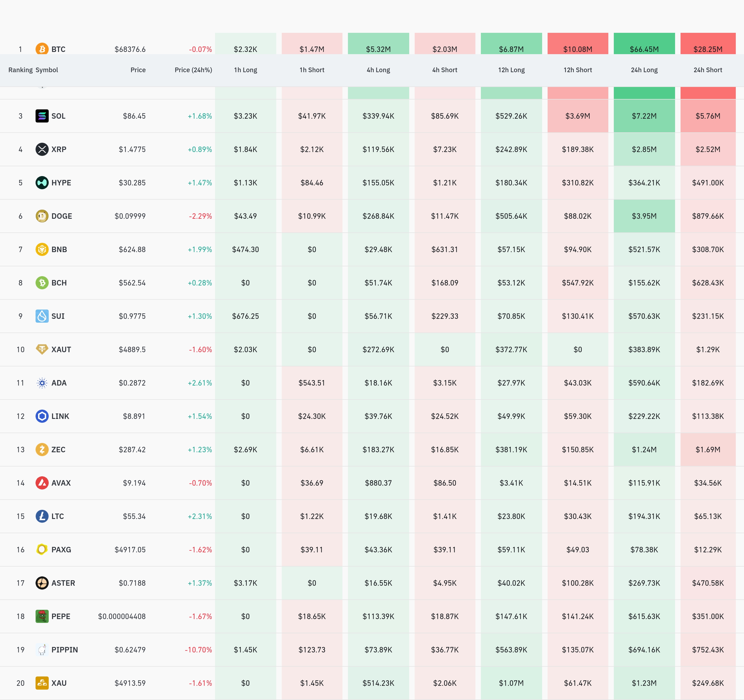Image resolution: width=744 pixels, height=700 pixels.
Task: Click DOGE 24h Long $3.95M cell
Action: 644,216
